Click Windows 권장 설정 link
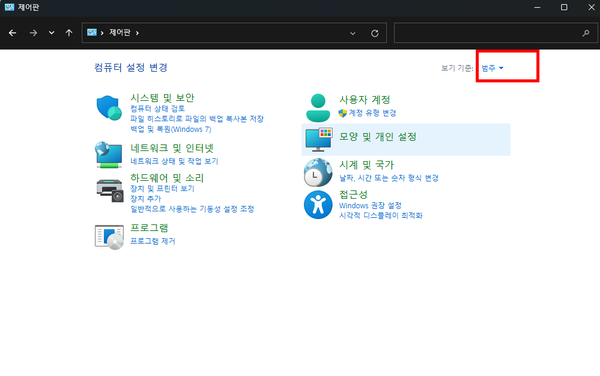The image size is (600, 376). [x=370, y=205]
